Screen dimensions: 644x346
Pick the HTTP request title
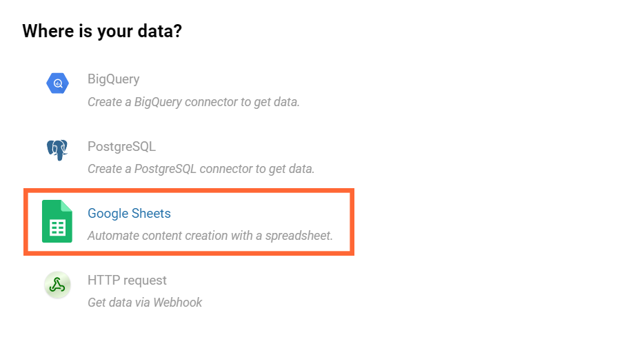coord(127,280)
